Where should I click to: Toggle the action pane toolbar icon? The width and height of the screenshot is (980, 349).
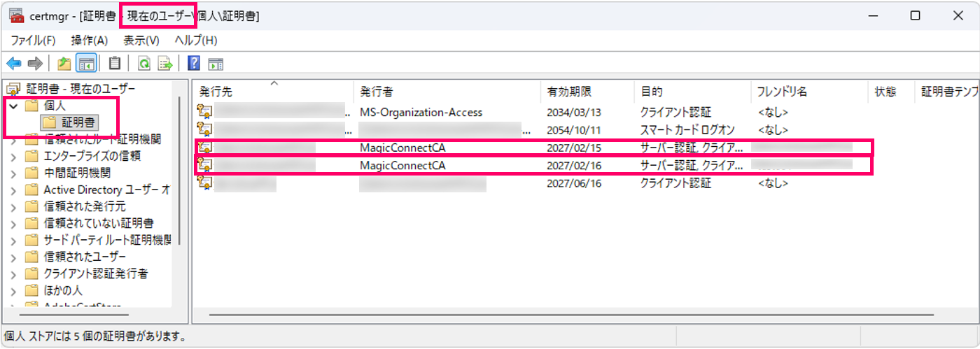click(x=216, y=64)
